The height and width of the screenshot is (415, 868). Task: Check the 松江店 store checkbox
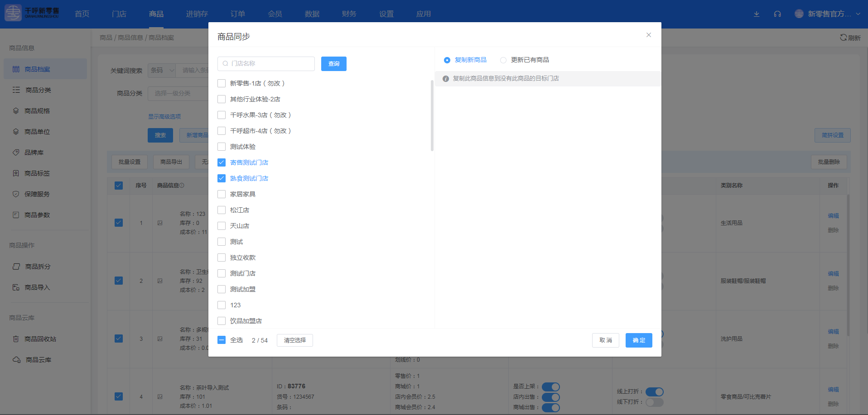[222, 210]
